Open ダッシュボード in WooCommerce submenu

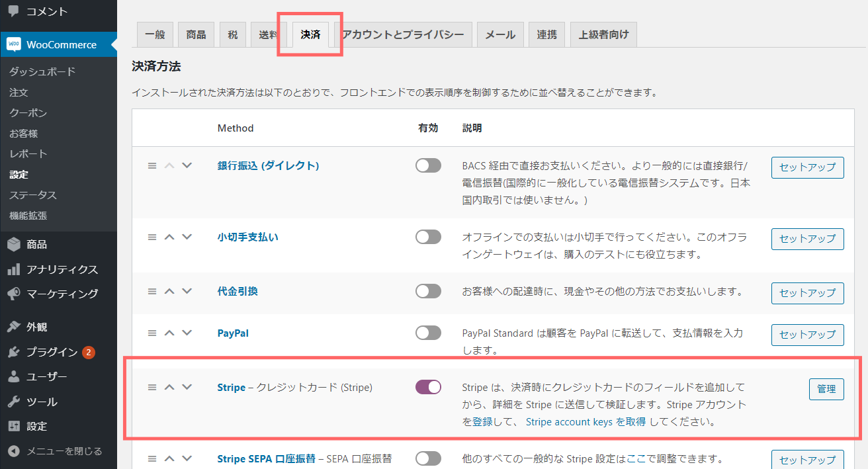[42, 71]
